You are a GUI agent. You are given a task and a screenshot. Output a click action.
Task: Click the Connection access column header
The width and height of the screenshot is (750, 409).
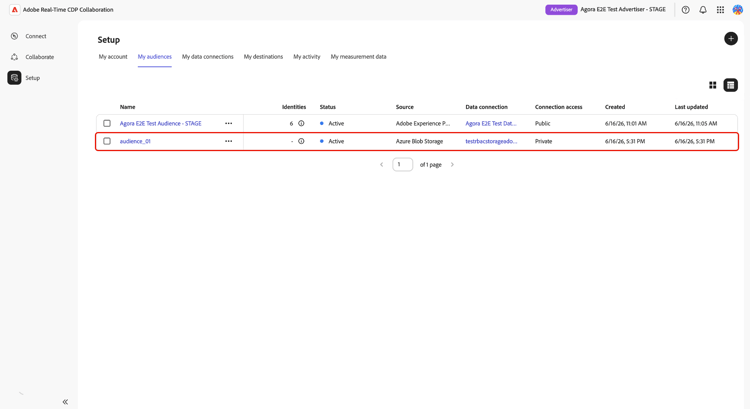(558, 107)
